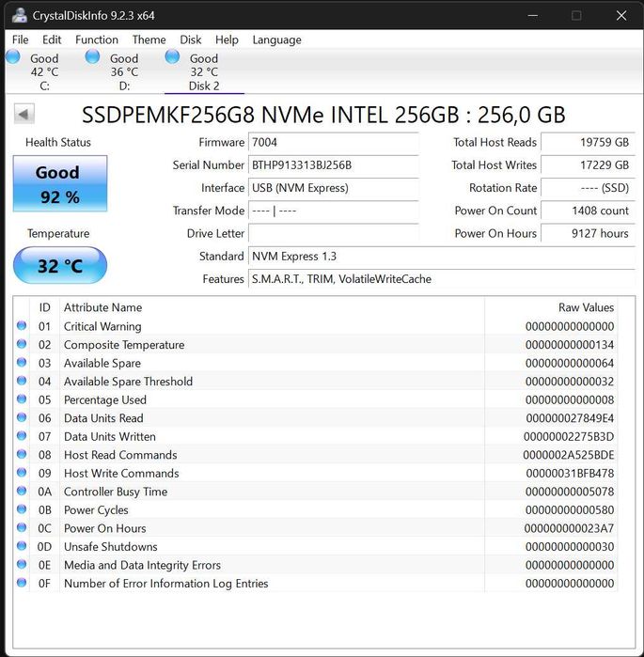Viewport: 644px width, 657px height.
Task: Click status orb of Available Spare row
Action: 22,363
